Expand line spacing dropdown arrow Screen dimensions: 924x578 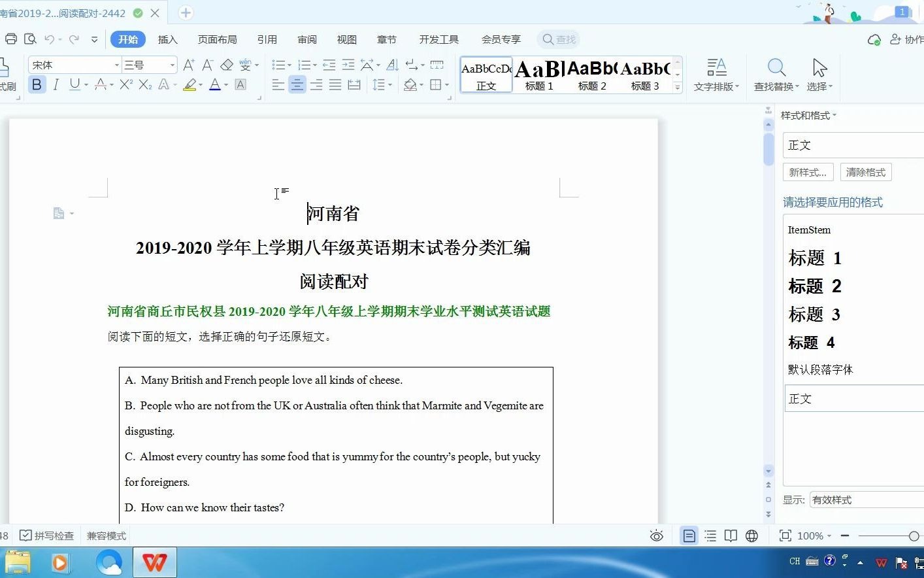coord(390,85)
